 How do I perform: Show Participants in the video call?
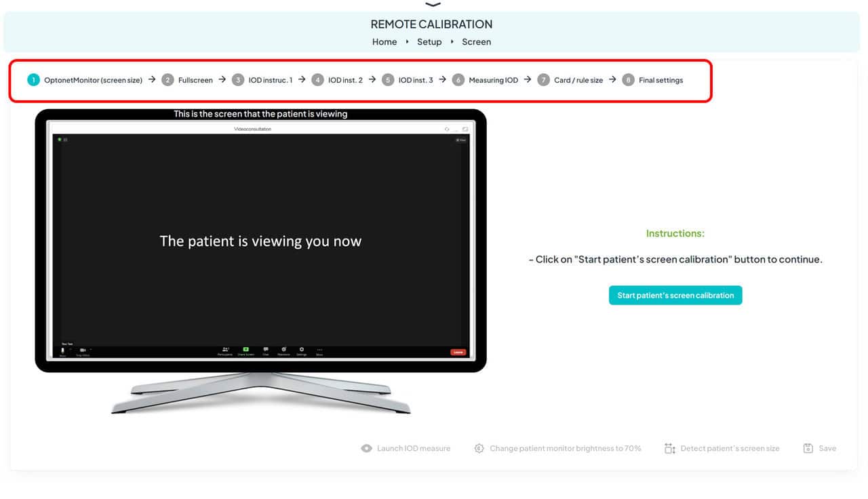pos(225,351)
